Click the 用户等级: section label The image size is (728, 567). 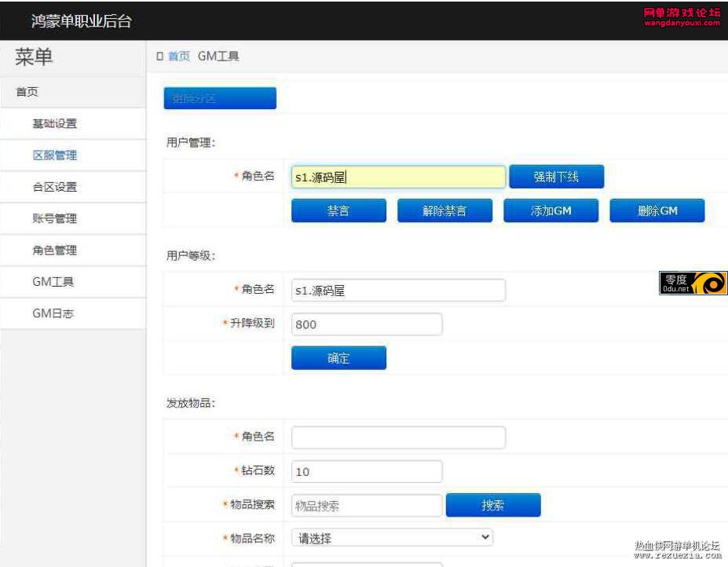coord(191,255)
